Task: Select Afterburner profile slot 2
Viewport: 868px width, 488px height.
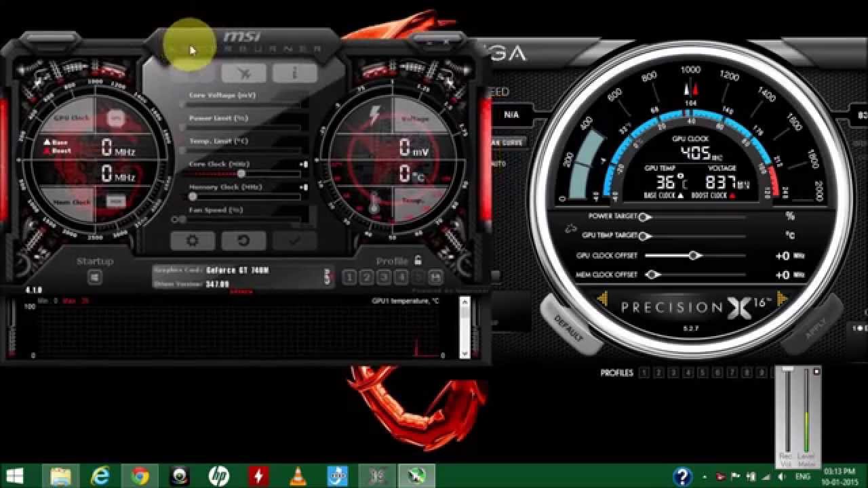Action: click(367, 277)
